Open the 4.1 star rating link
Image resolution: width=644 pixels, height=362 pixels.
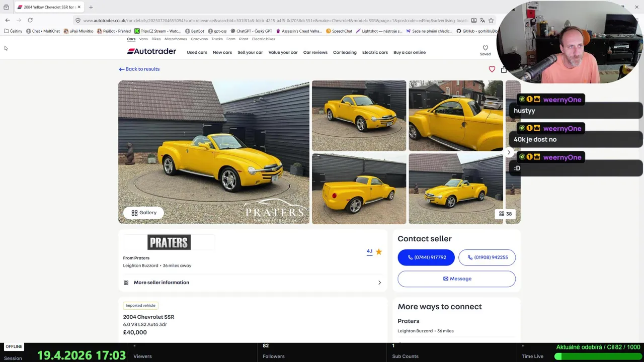374,251
